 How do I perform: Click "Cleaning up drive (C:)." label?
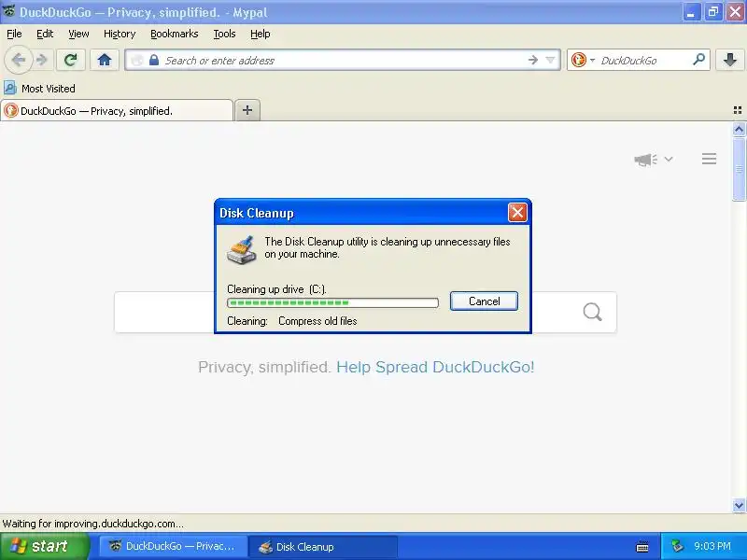(276, 289)
